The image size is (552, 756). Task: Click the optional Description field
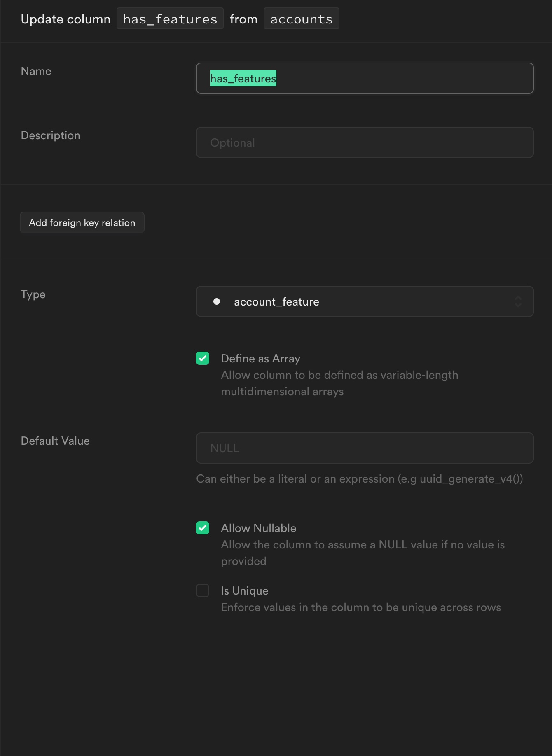364,142
